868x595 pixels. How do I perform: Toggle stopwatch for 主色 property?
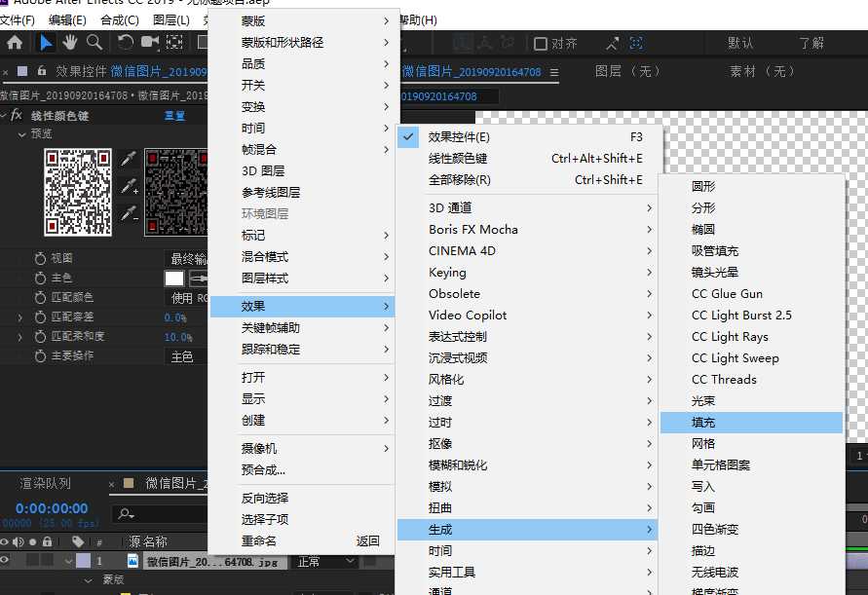coord(40,278)
